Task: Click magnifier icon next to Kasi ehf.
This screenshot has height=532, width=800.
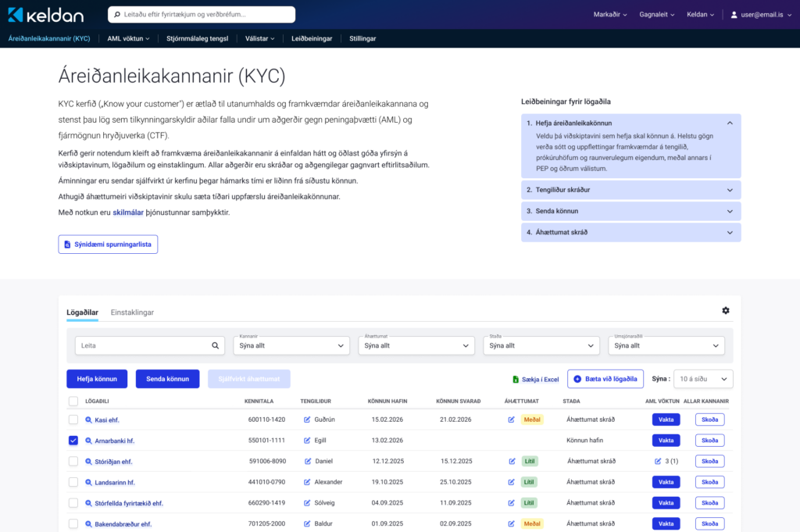Action: tap(88, 420)
